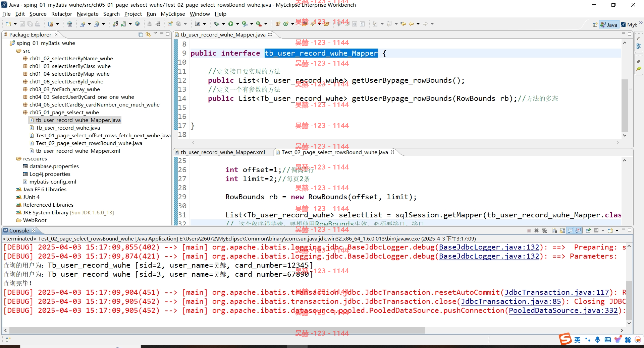644x348 pixels.
Task: Open dropdown arrow beside New icon
Action: (15, 24)
